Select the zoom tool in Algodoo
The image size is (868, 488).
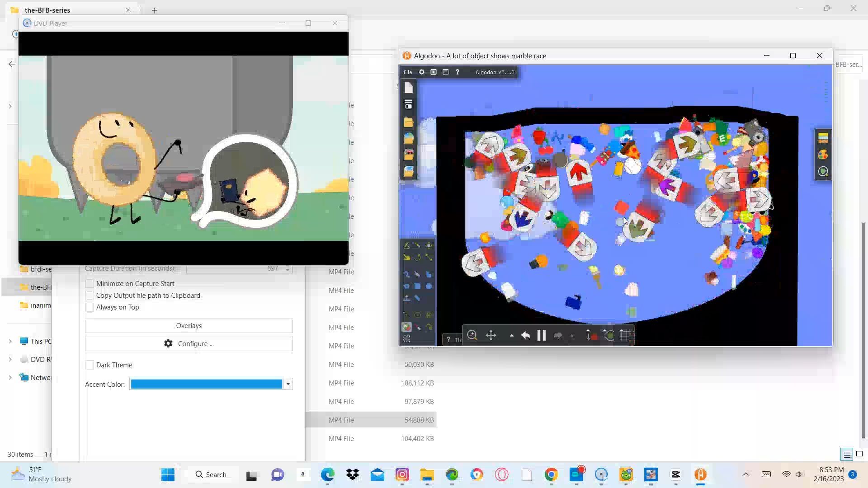pyautogui.click(x=472, y=335)
